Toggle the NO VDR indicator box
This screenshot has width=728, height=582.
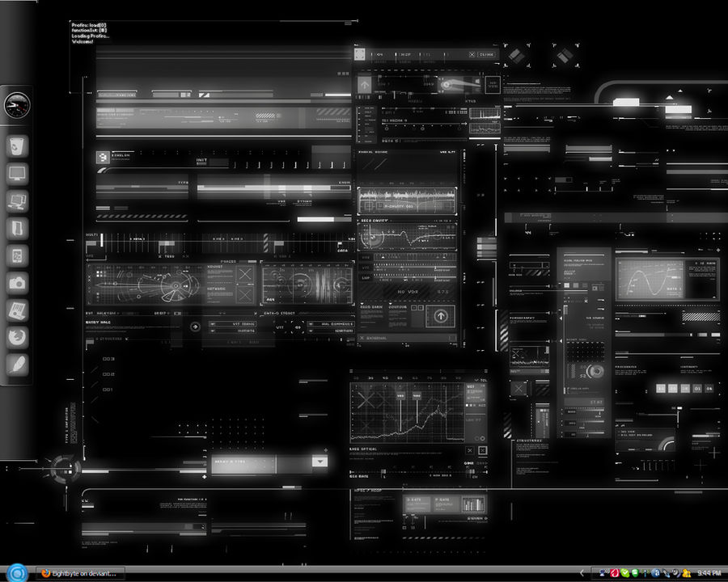(x=492, y=84)
